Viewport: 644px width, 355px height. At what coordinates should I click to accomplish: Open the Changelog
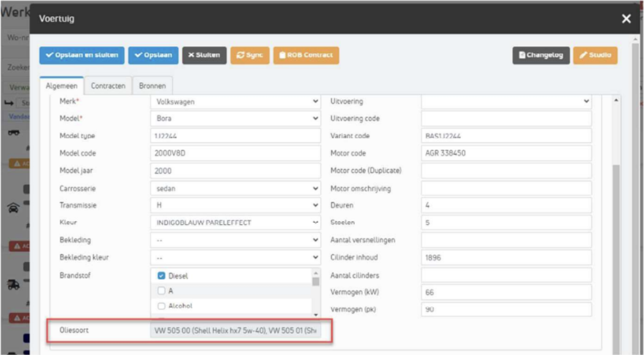540,55
